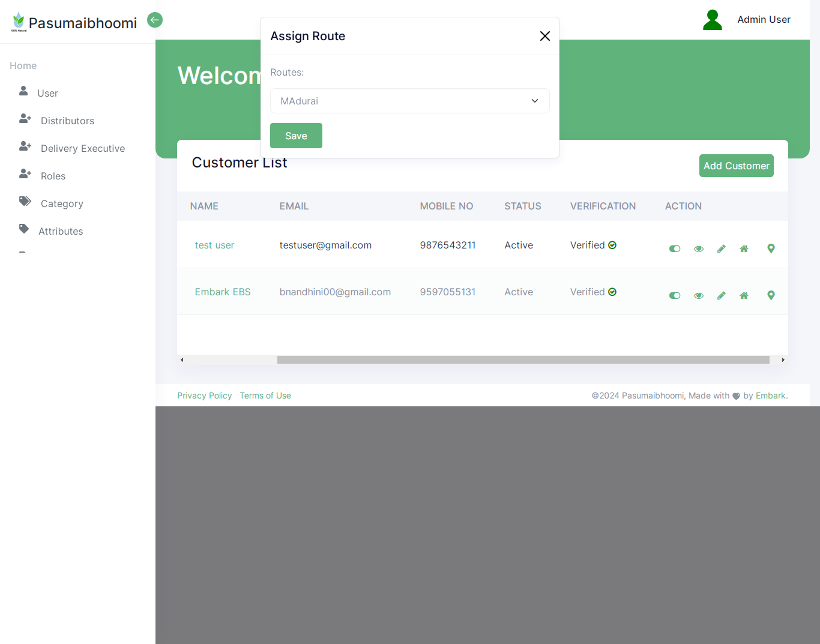Toggle status switch for test user
820x644 pixels.
tap(675, 248)
